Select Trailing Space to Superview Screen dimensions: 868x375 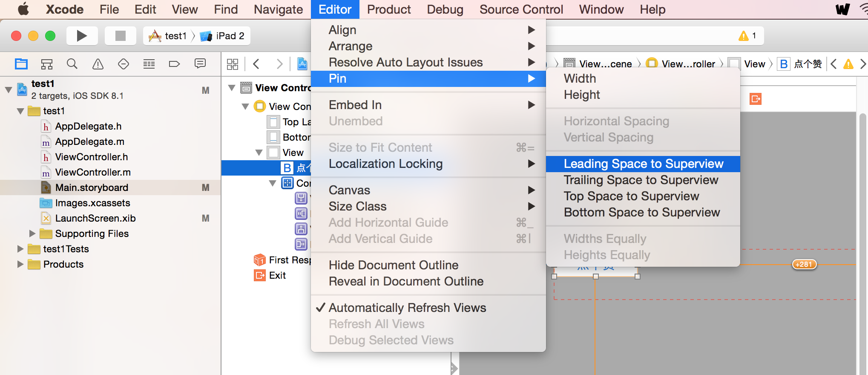643,180
